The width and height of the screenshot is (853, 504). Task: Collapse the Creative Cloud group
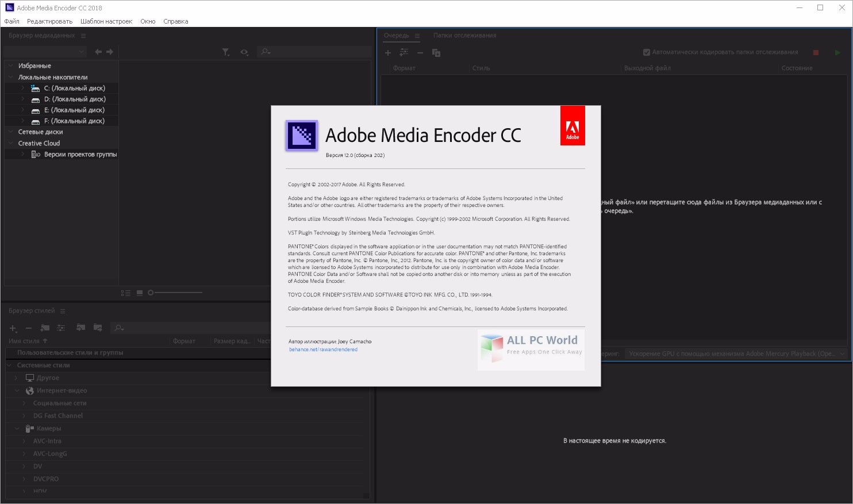pyautogui.click(x=11, y=143)
